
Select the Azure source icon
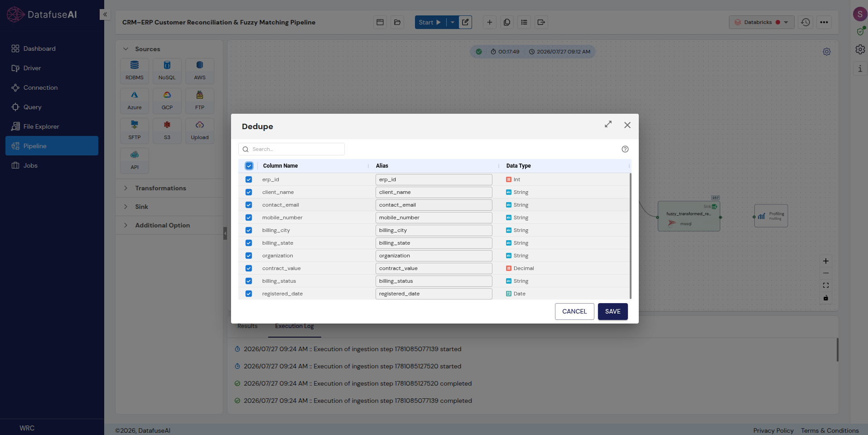(x=135, y=101)
